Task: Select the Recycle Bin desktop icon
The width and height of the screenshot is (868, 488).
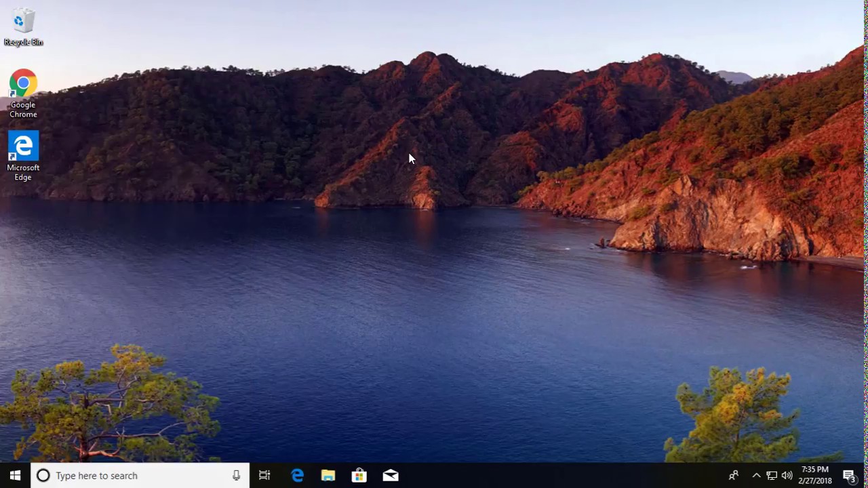Action: [x=23, y=27]
